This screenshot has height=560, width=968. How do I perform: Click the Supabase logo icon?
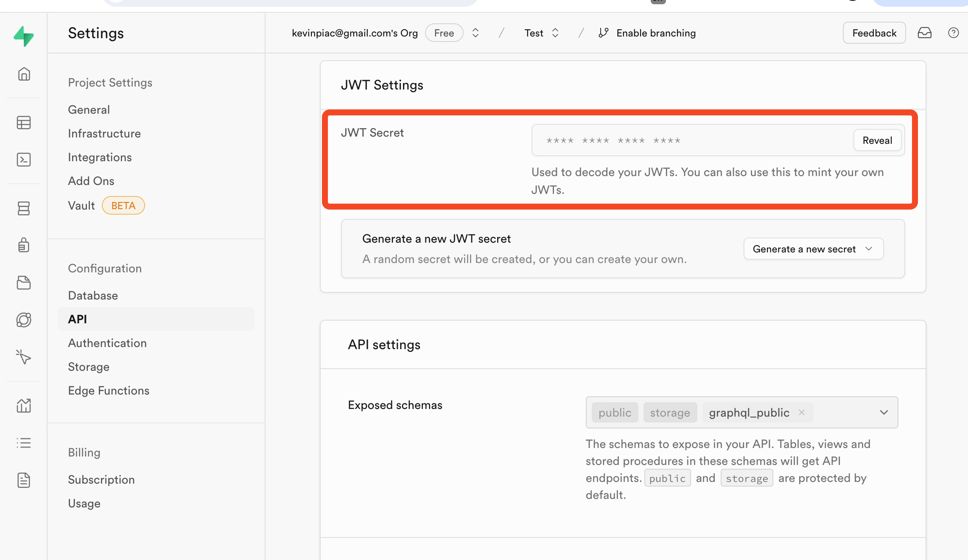tap(24, 36)
